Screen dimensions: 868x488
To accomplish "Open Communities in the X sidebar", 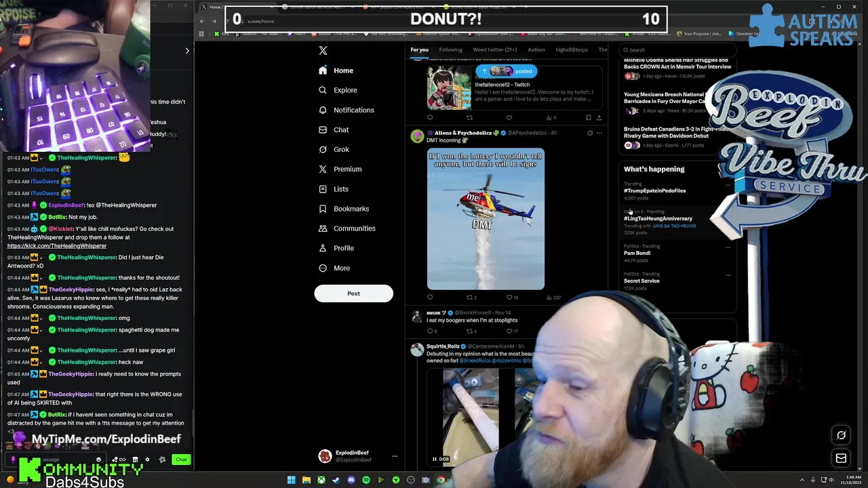I will click(x=347, y=228).
